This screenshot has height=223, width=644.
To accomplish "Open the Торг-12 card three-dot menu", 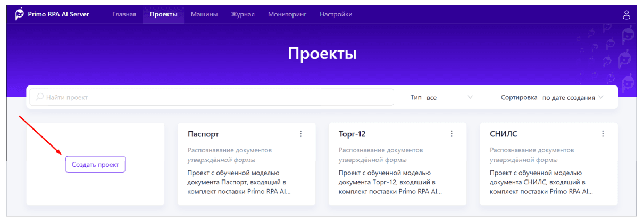I will (451, 134).
